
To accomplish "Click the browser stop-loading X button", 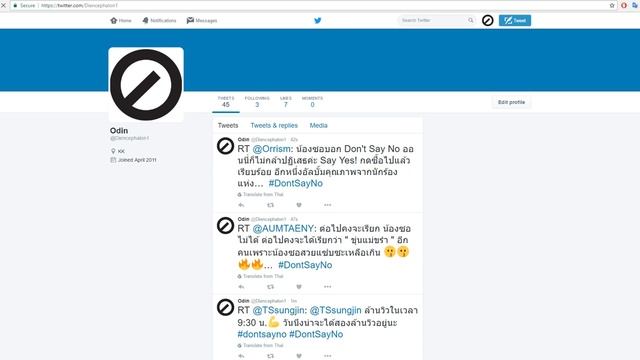I will (3, 6).
